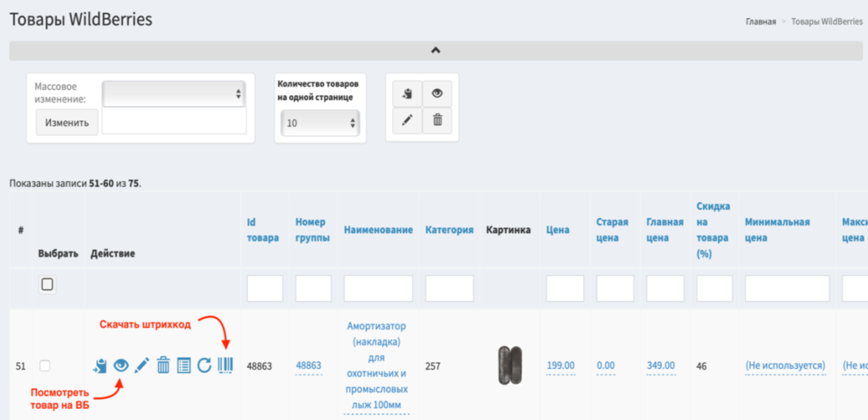
Task: Sort by Минимальная цена column header
Action: pyautogui.click(x=777, y=230)
